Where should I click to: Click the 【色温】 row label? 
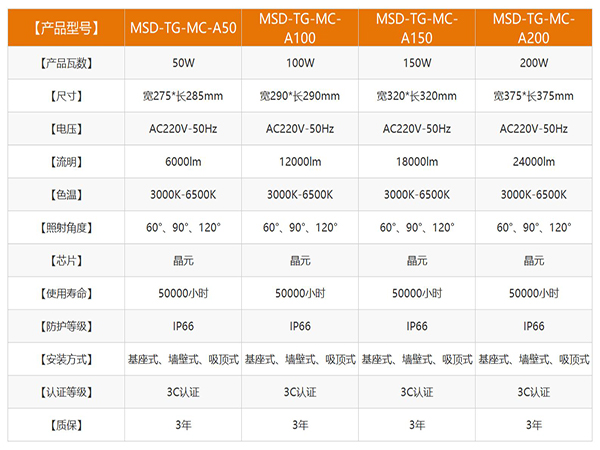coord(66,195)
